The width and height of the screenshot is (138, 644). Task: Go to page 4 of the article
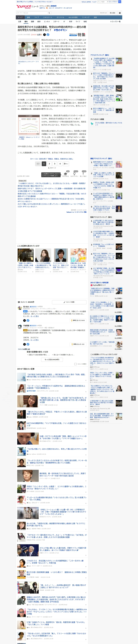coord(60,164)
